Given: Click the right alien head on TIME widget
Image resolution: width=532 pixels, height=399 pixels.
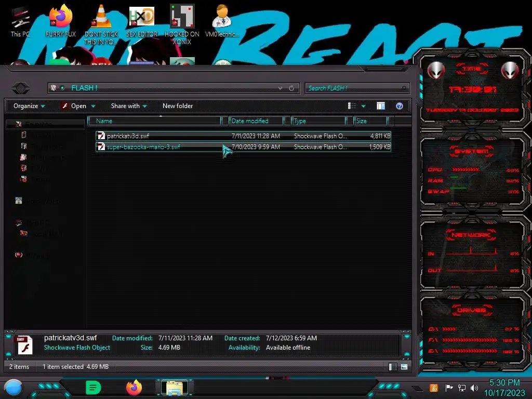Looking at the screenshot, I should [510, 70].
